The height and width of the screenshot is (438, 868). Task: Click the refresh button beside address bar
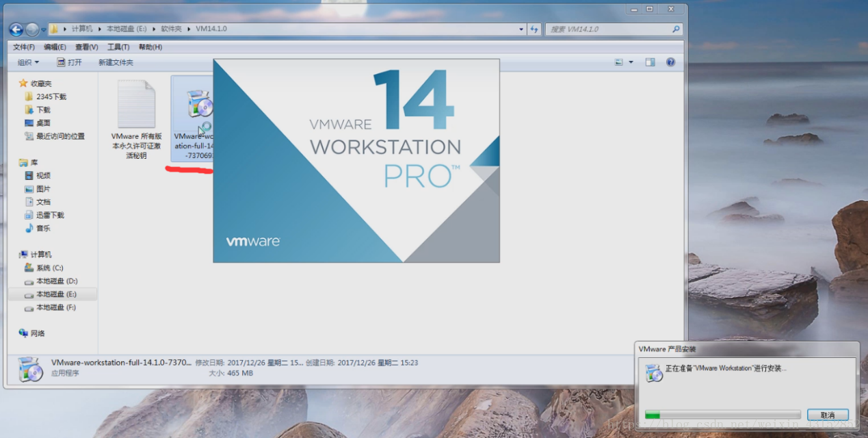(x=536, y=29)
